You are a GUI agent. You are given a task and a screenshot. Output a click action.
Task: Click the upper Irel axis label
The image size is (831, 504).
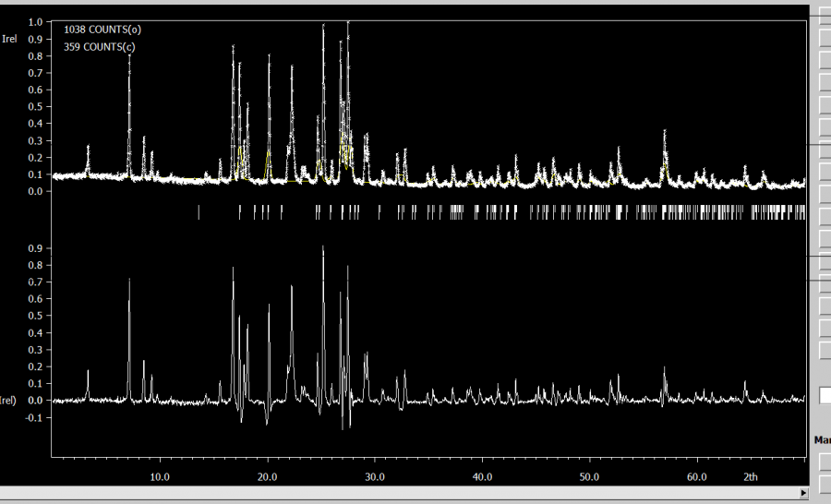click(9, 39)
